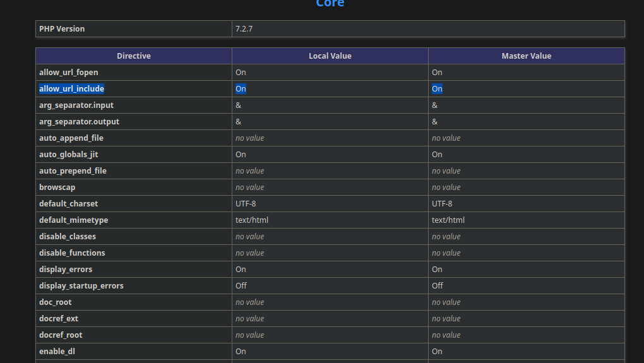Select the PHP Version value 7.2.7
This screenshot has height=363, width=644.
(244, 29)
